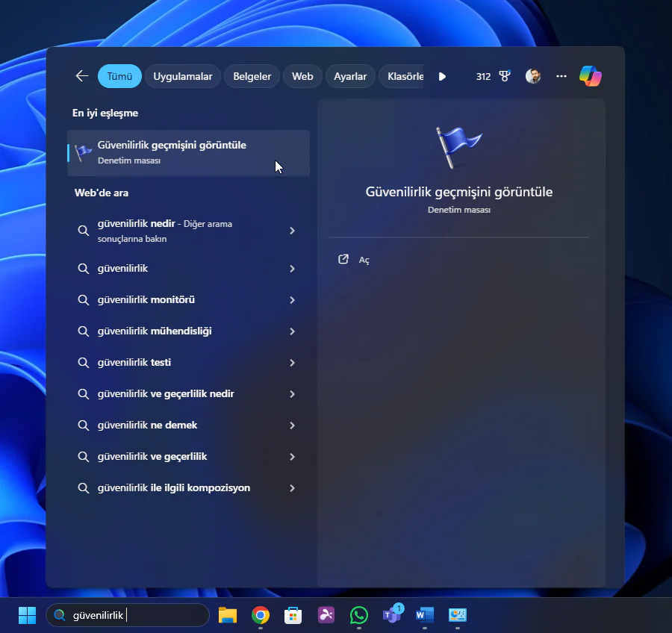Viewport: 672px width, 633px height.
Task: Open Microsoft Word from the taskbar
Action: click(x=424, y=614)
